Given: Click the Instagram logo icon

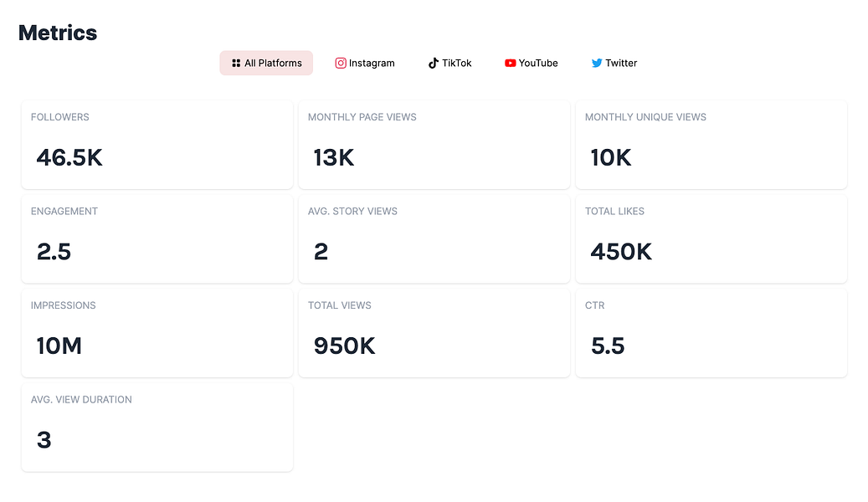Looking at the screenshot, I should (341, 63).
